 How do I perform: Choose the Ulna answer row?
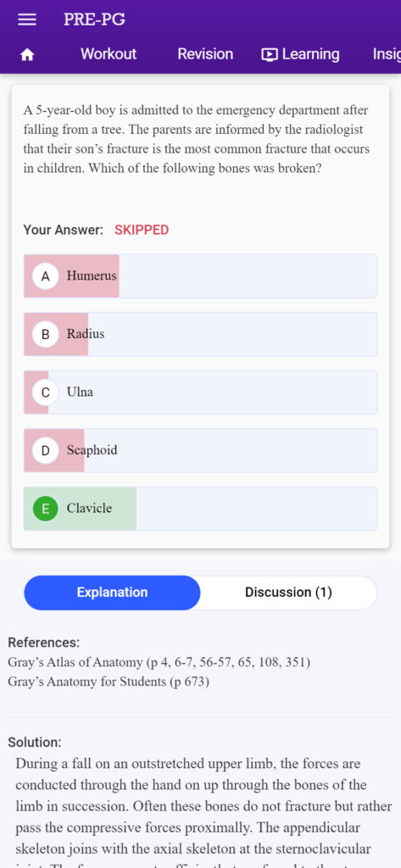[x=200, y=392]
